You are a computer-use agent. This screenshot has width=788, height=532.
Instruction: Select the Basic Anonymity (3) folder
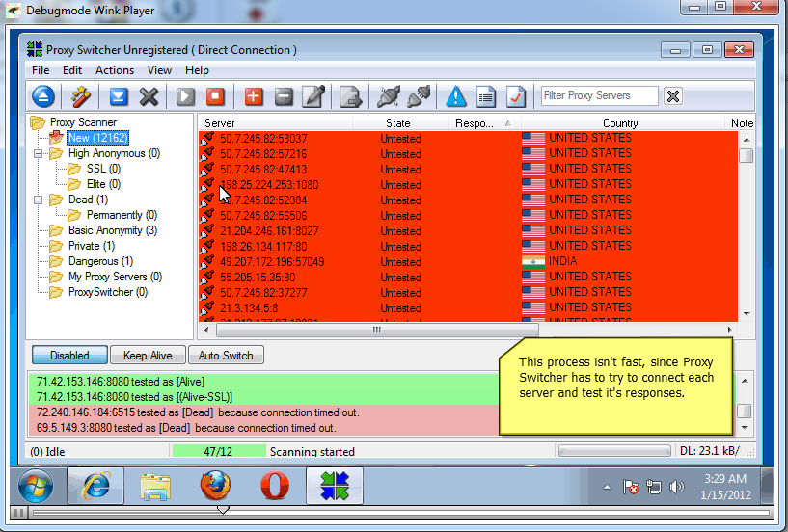[113, 230]
